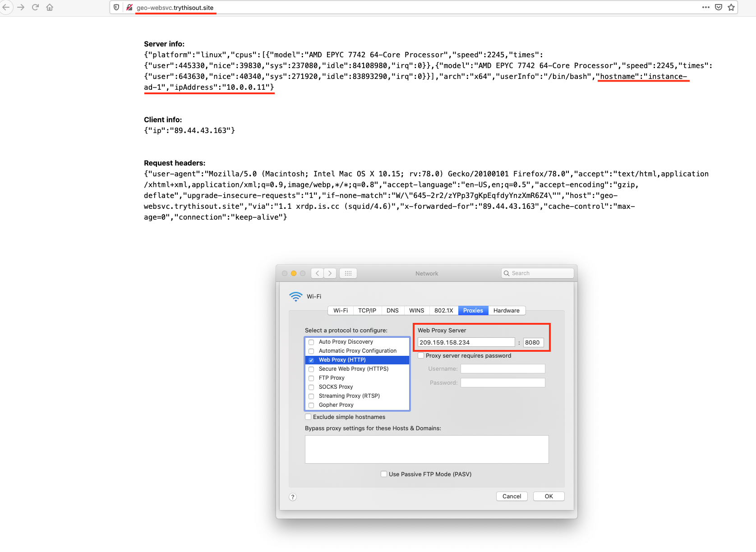Reload the page in Firefox
Viewport: 756px width, 552px height.
[35, 7]
